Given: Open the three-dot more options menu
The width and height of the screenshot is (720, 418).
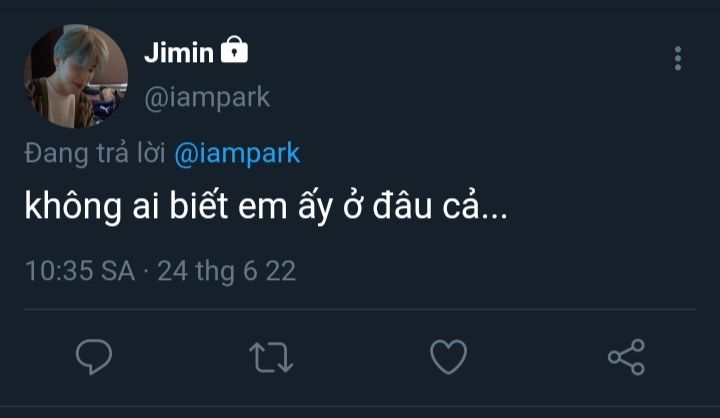Looking at the screenshot, I should click(x=678, y=58).
